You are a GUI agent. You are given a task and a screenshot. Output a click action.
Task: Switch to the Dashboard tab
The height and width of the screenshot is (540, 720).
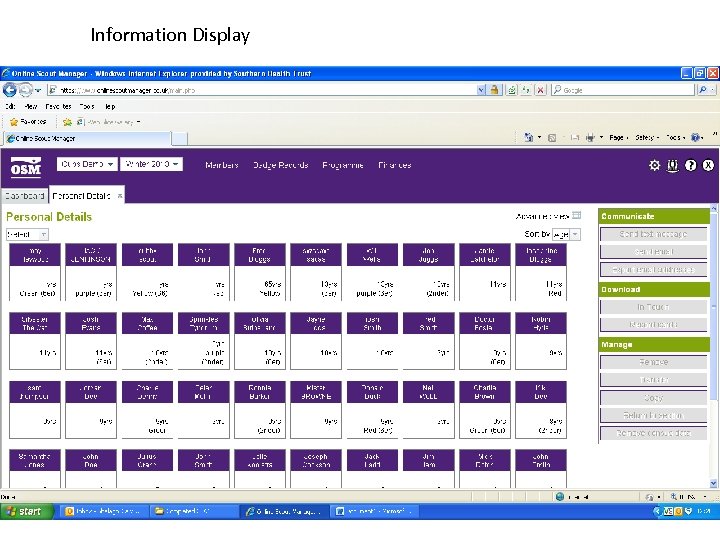[x=24, y=196]
